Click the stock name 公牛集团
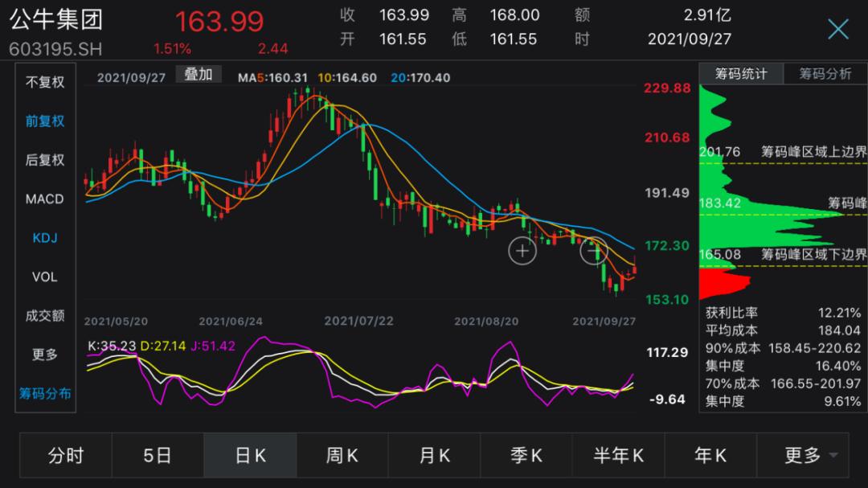The height and width of the screenshot is (488, 868). click(56, 20)
